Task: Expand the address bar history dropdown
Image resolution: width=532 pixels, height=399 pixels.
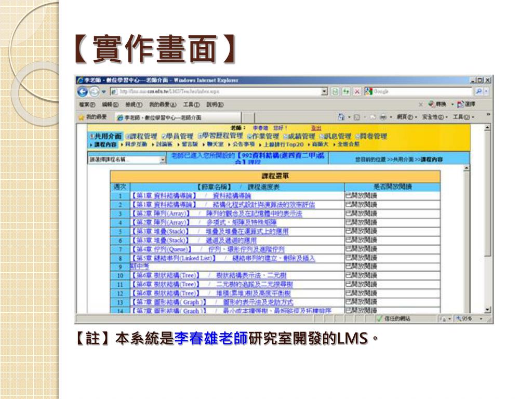Action: 325,91
